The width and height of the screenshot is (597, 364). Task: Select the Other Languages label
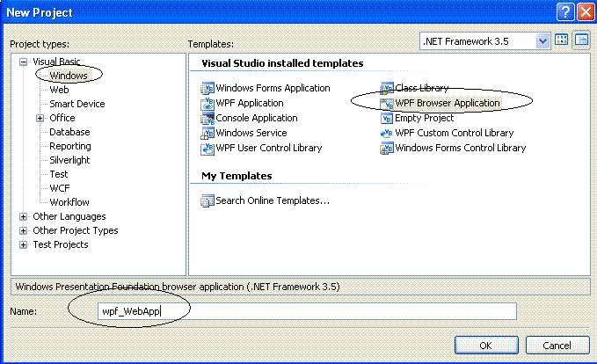click(x=69, y=216)
